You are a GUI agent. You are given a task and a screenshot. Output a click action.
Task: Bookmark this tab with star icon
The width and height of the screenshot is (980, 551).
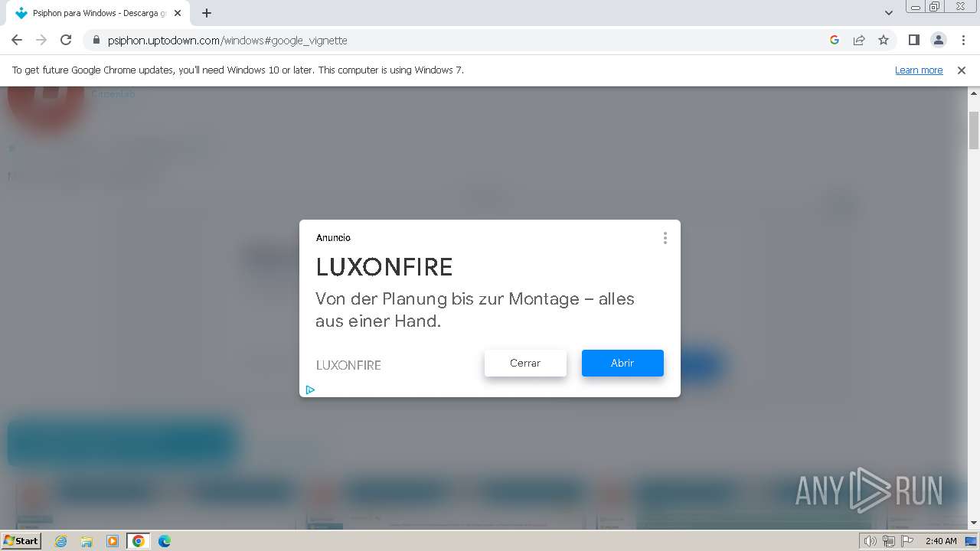click(884, 40)
